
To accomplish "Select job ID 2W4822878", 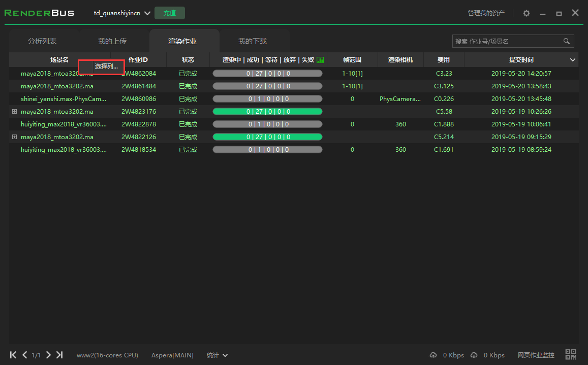I will (x=139, y=124).
